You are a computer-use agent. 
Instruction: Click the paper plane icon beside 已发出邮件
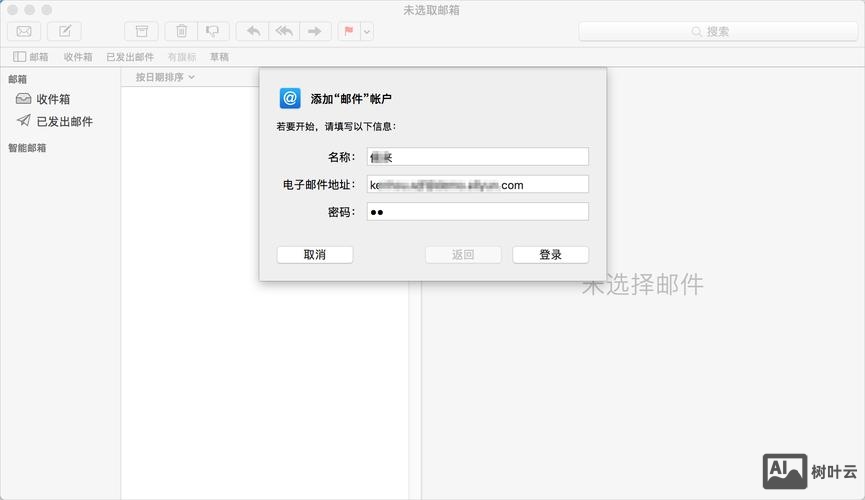[23, 120]
